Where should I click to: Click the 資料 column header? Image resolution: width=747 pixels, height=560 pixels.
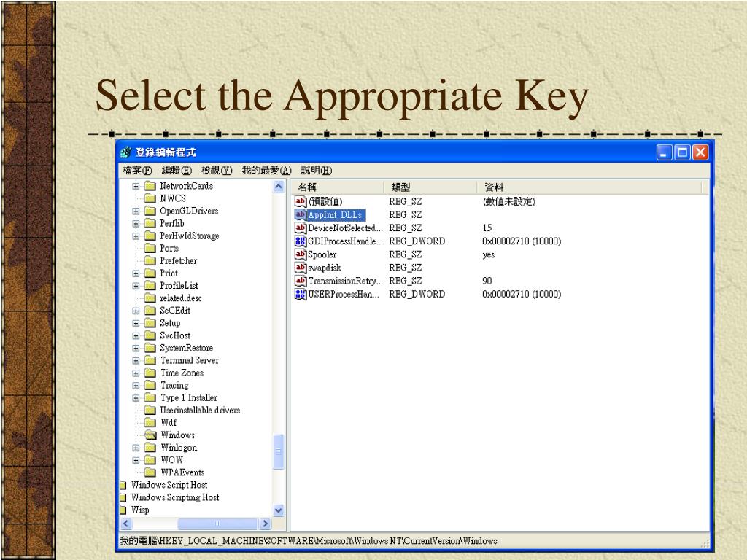pyautogui.click(x=589, y=187)
